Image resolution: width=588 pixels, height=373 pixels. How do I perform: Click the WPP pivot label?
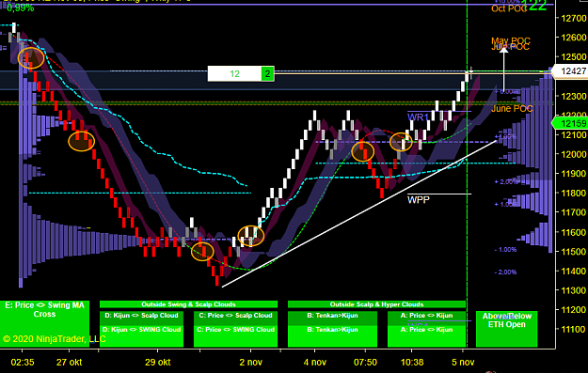(x=418, y=199)
